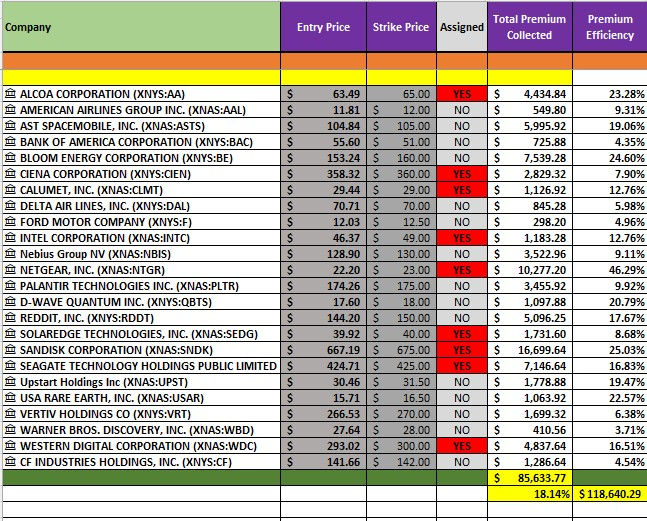Select the BLOOM ENERGY CORPORATION (XNYS:BE) cell
The width and height of the screenshot is (647, 521).
coord(142,158)
